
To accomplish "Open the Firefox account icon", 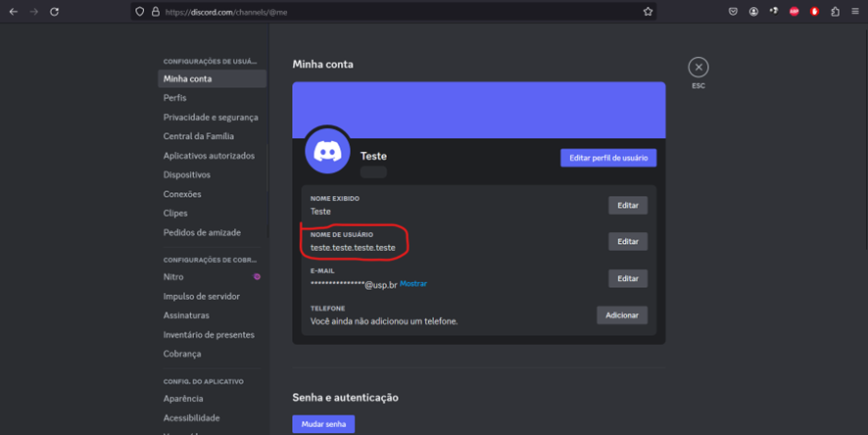I will (x=753, y=12).
